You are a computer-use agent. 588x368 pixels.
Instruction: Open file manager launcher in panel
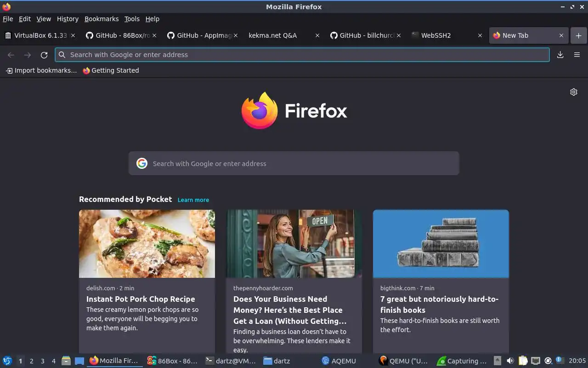[66, 361]
